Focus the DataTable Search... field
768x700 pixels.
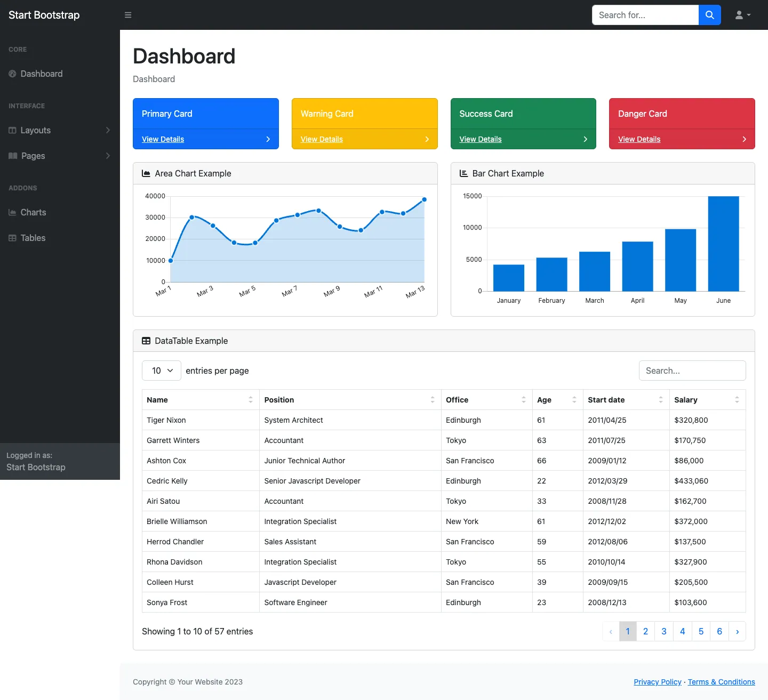(692, 371)
